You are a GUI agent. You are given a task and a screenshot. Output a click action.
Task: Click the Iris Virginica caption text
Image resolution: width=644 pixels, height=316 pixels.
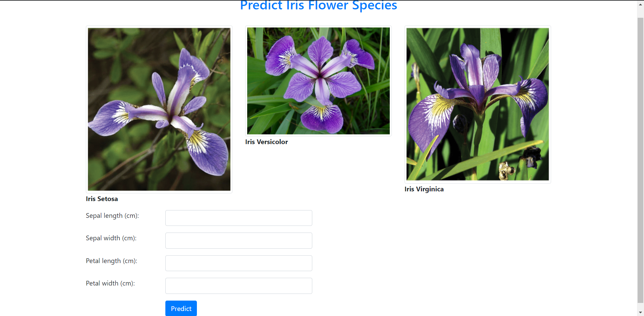424,189
